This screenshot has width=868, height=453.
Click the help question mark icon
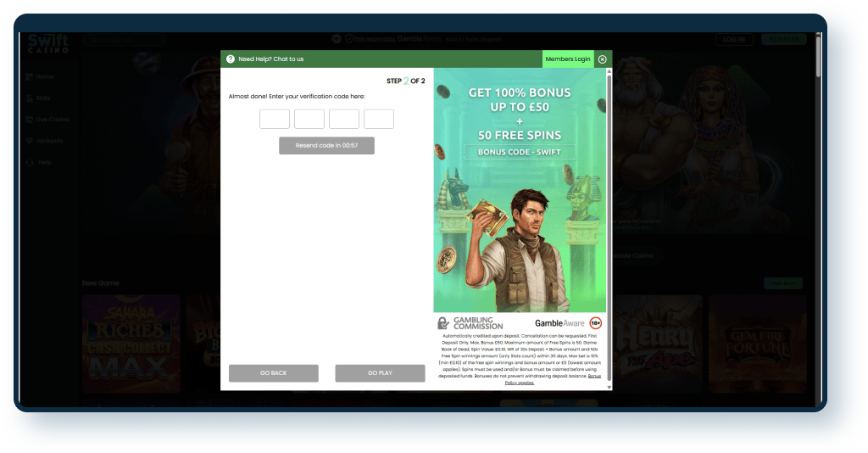(231, 59)
